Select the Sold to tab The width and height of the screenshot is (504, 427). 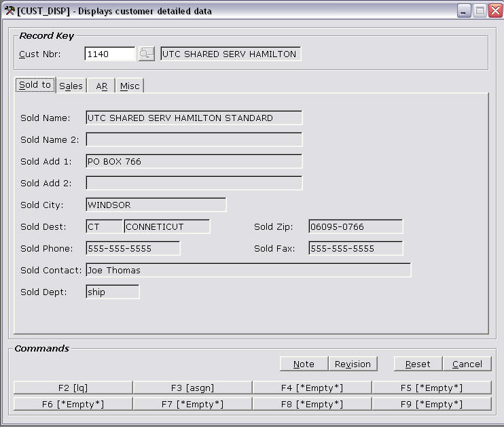point(35,85)
